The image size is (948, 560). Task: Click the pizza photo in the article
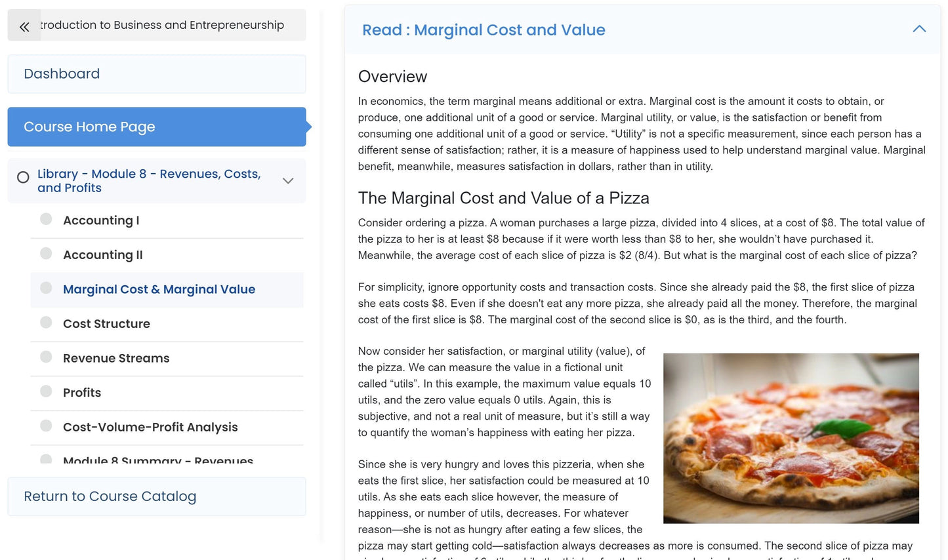click(791, 438)
